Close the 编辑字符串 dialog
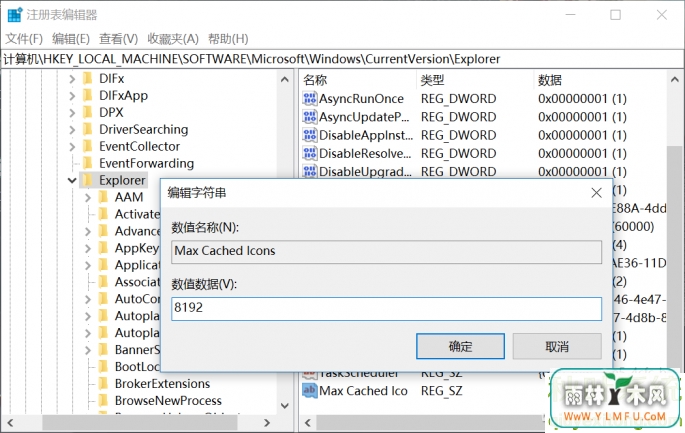 pos(596,193)
